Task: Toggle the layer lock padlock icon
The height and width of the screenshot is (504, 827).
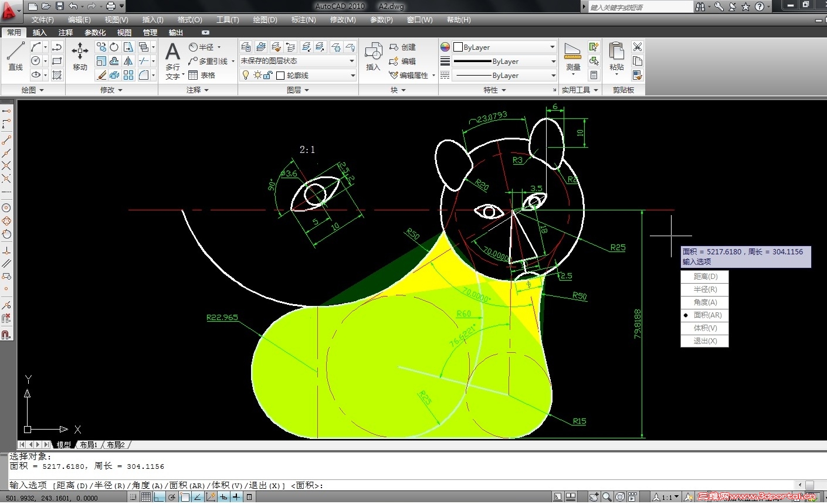Action: coord(267,75)
